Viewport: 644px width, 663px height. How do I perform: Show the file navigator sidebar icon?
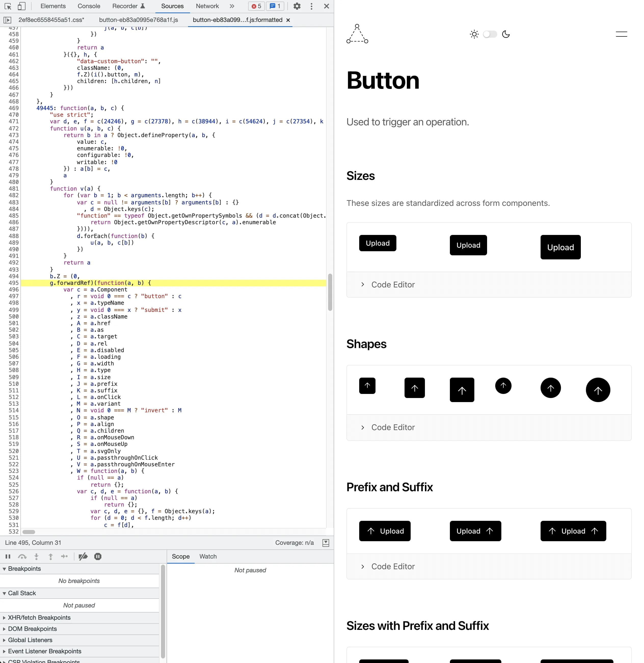click(x=7, y=20)
